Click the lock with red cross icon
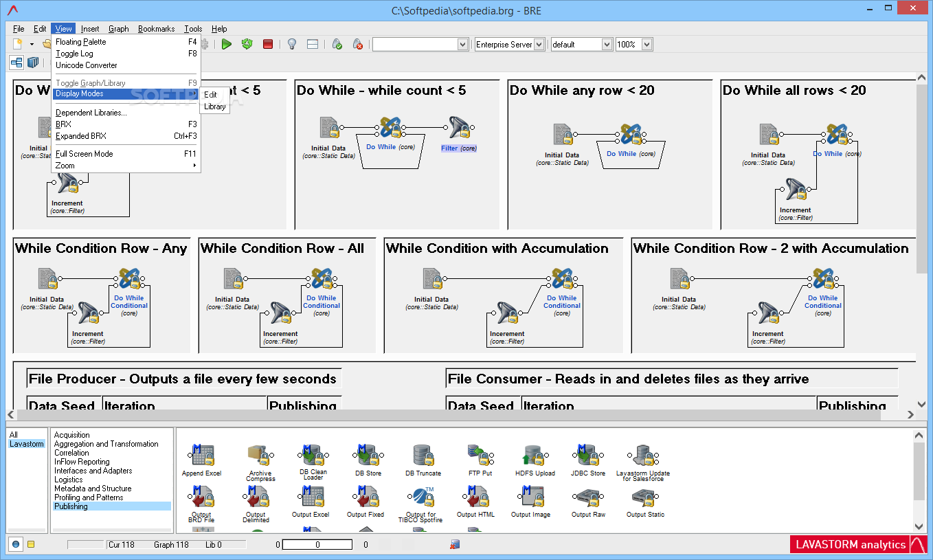Viewport: 933px width, 560px height. coord(358,44)
